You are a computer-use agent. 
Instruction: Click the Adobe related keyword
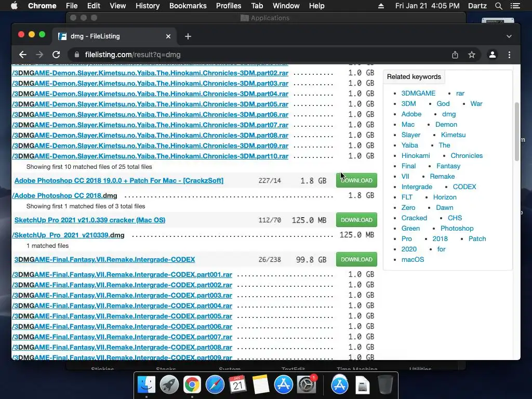pyautogui.click(x=411, y=114)
